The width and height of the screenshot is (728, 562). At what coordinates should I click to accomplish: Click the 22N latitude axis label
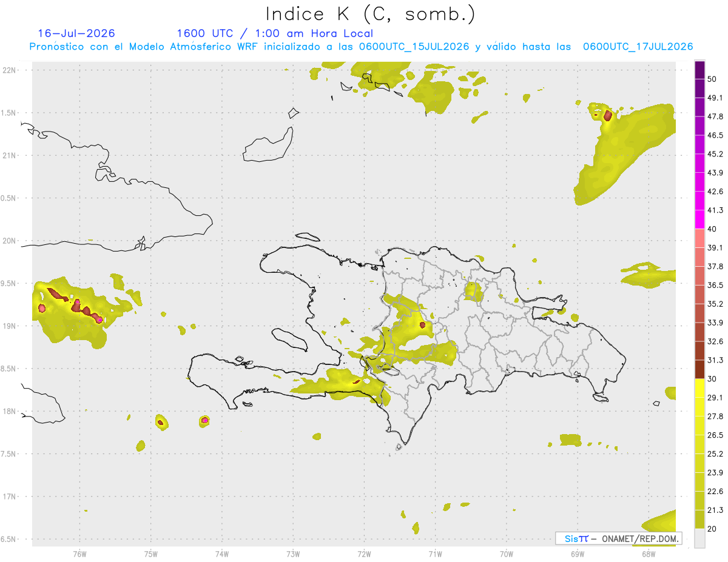10,70
